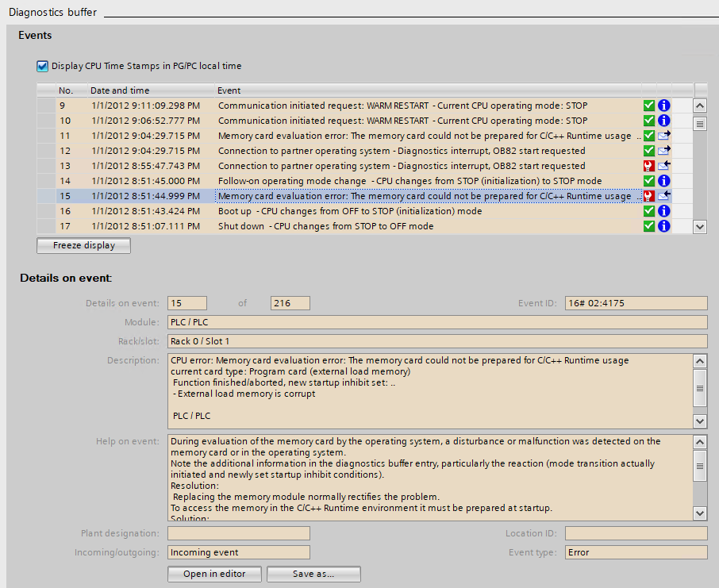719x588 pixels.
Task: Click blue info icon for event 17
Action: pyautogui.click(x=664, y=226)
